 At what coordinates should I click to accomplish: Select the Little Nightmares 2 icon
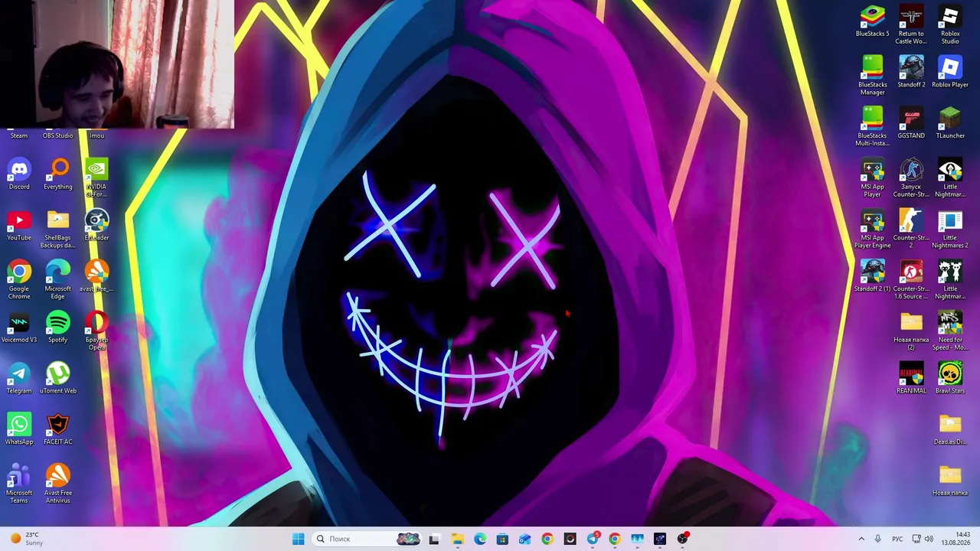[950, 230]
